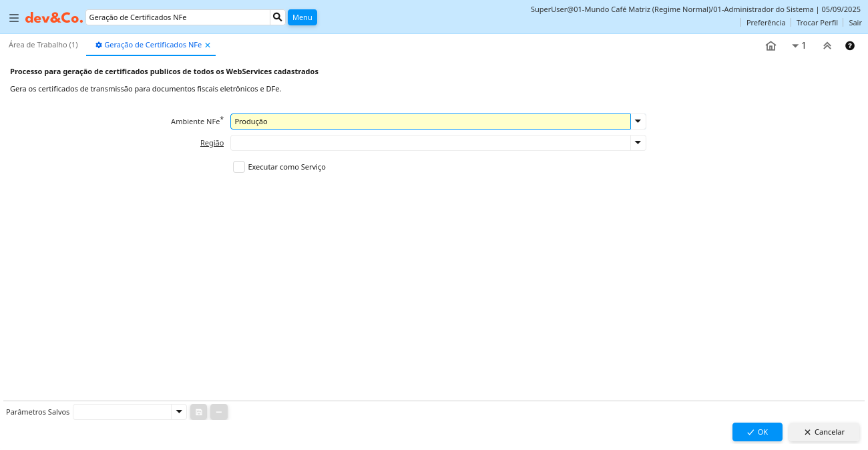Go to home via house icon
868x450 pixels.
click(x=771, y=46)
